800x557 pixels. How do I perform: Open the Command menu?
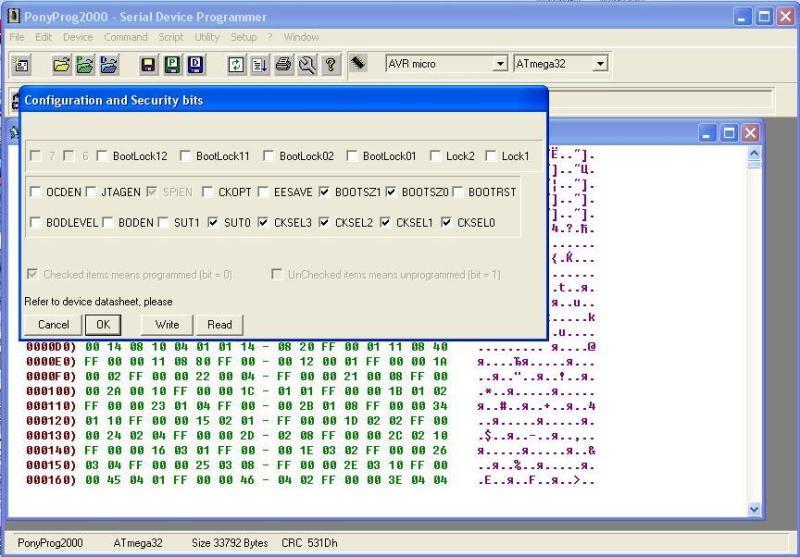pyautogui.click(x=125, y=37)
